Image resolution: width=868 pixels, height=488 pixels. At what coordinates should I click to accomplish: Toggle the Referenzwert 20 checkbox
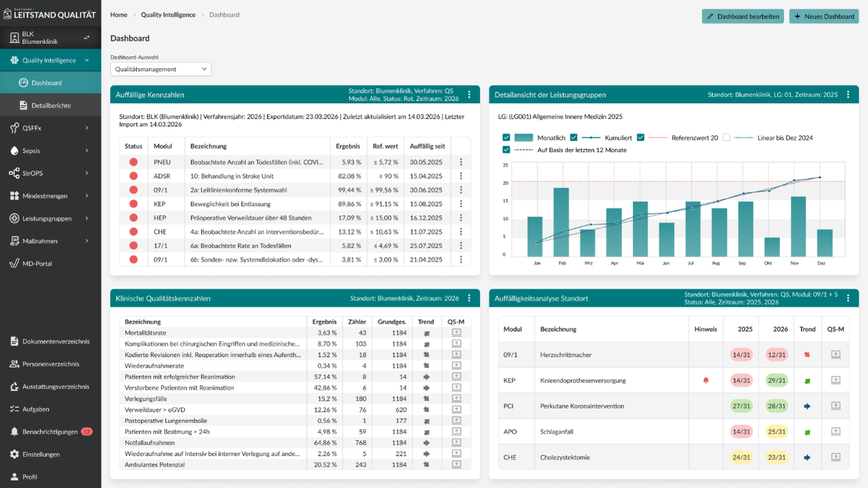click(x=641, y=138)
